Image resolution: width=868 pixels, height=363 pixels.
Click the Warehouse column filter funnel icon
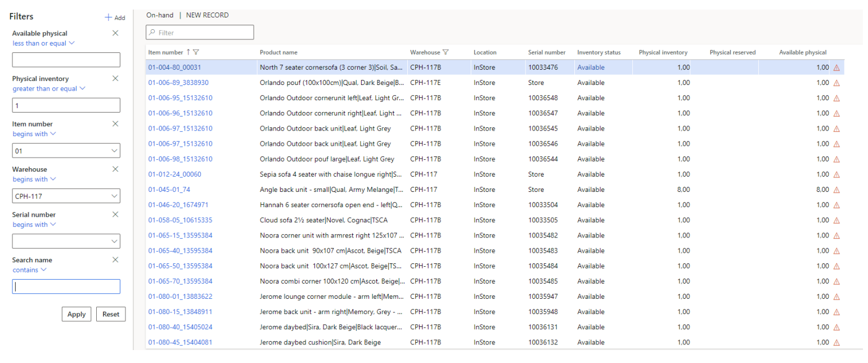click(x=446, y=52)
